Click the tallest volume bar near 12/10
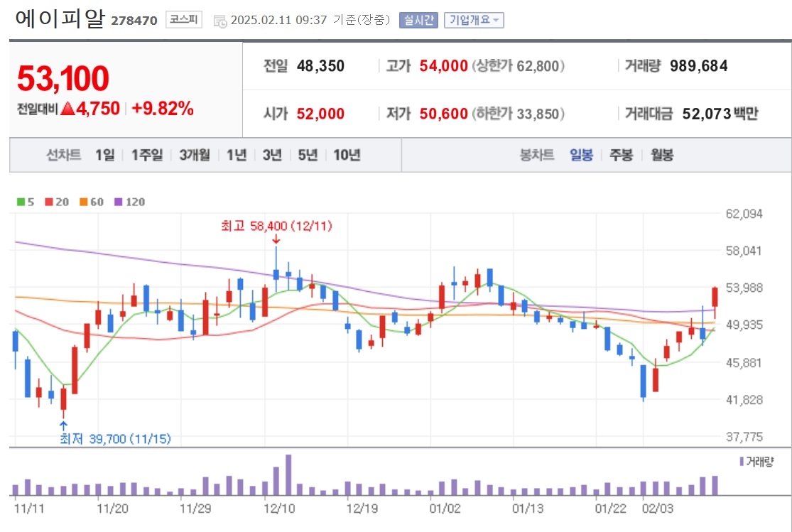The width and height of the screenshot is (792, 532). click(x=288, y=475)
